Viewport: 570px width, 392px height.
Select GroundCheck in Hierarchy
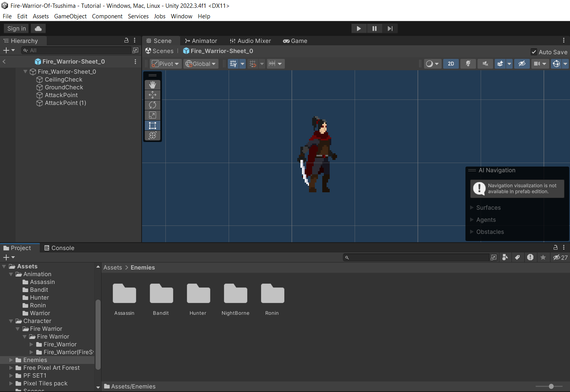[64, 87]
